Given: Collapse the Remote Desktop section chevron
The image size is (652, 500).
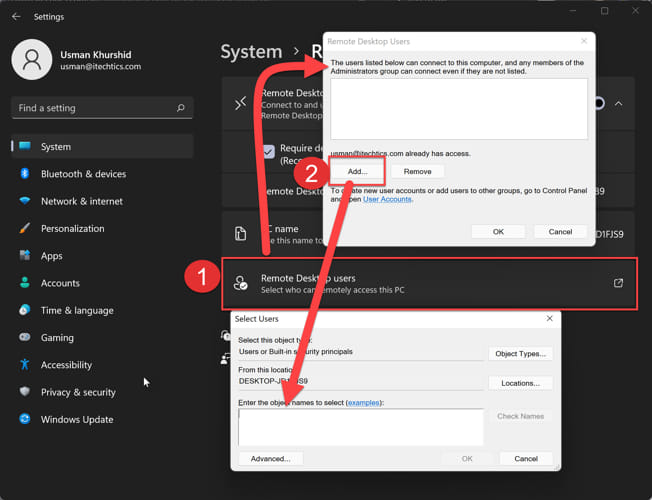Looking at the screenshot, I should coord(619,104).
